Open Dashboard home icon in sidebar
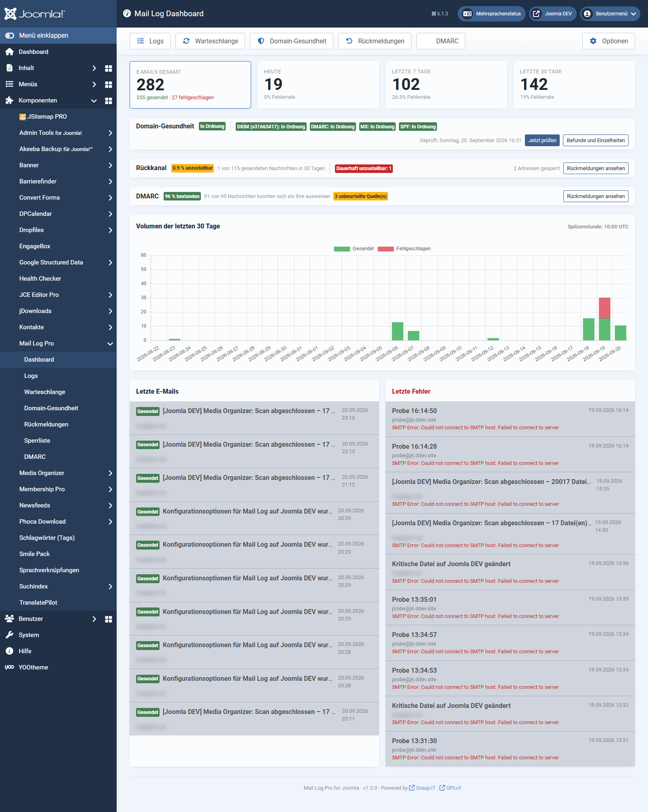This screenshot has height=812, width=648. (10, 52)
